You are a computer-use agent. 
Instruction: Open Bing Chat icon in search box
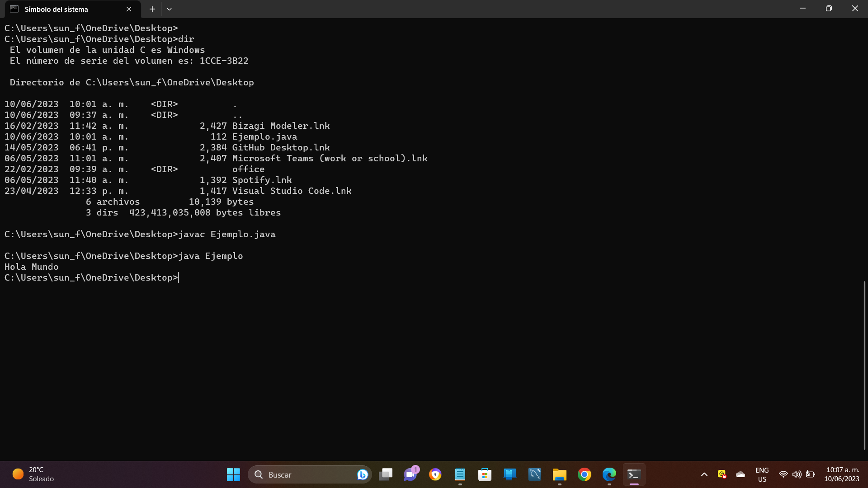[x=362, y=474]
